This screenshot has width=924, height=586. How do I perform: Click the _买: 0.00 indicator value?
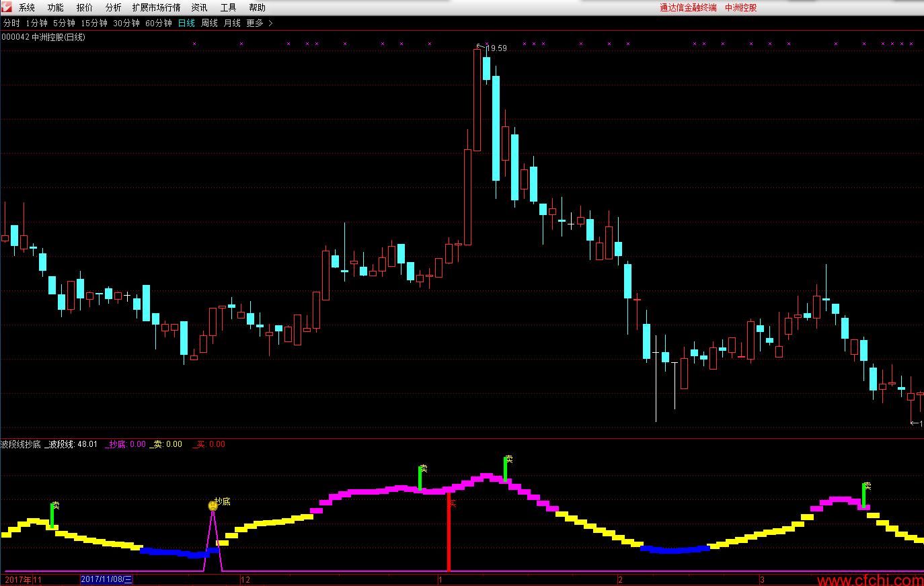point(208,444)
